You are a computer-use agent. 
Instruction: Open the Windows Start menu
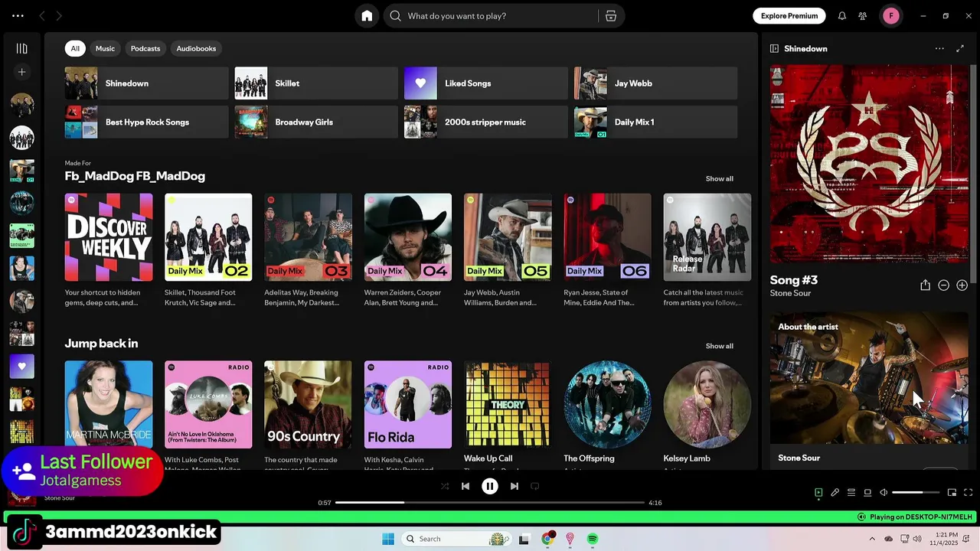coord(388,539)
